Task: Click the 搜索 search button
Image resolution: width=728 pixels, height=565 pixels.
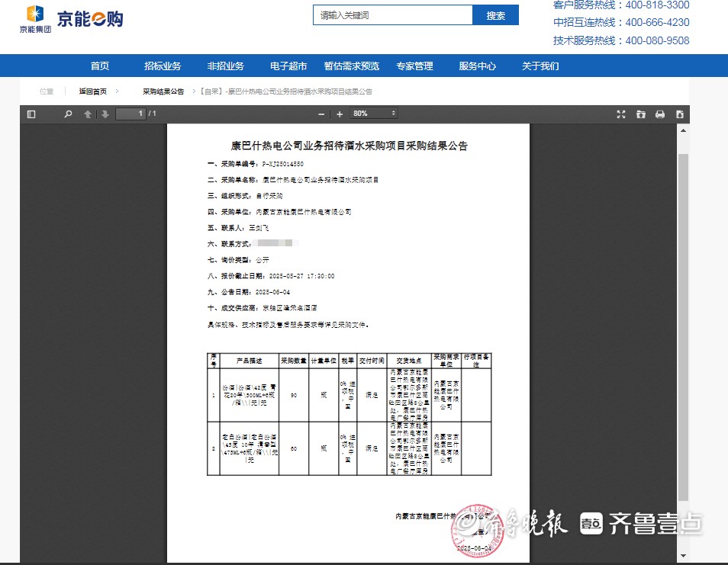Action: point(496,15)
